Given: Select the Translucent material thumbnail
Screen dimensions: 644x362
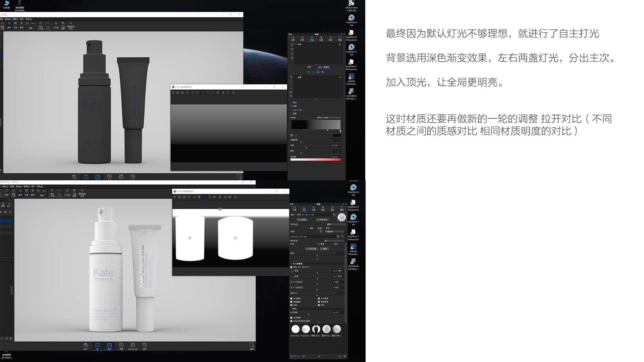Looking at the screenshot, I should click(x=306, y=329).
